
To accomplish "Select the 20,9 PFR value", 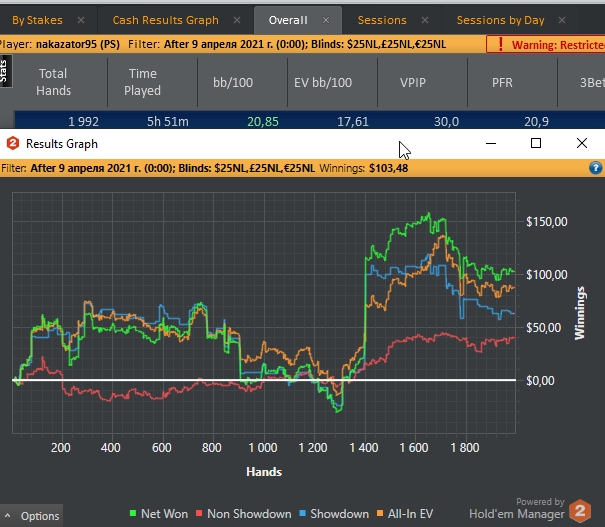I will (x=536, y=122).
